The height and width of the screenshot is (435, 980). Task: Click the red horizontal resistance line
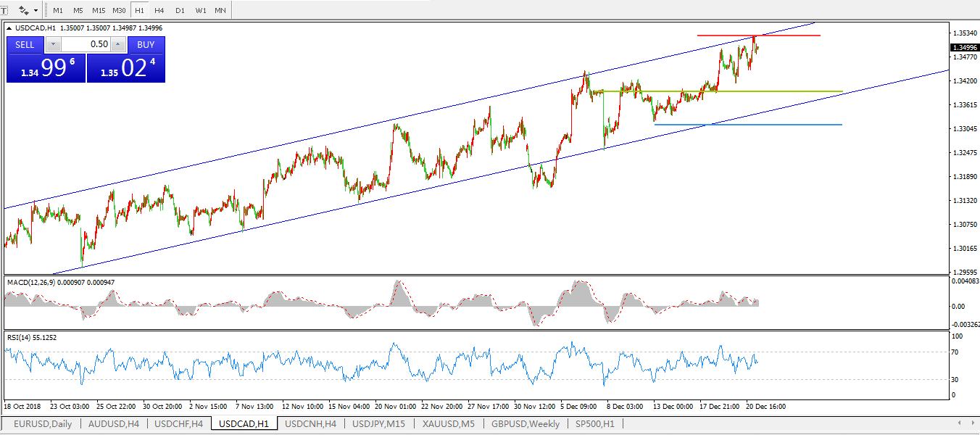pyautogui.click(x=790, y=36)
